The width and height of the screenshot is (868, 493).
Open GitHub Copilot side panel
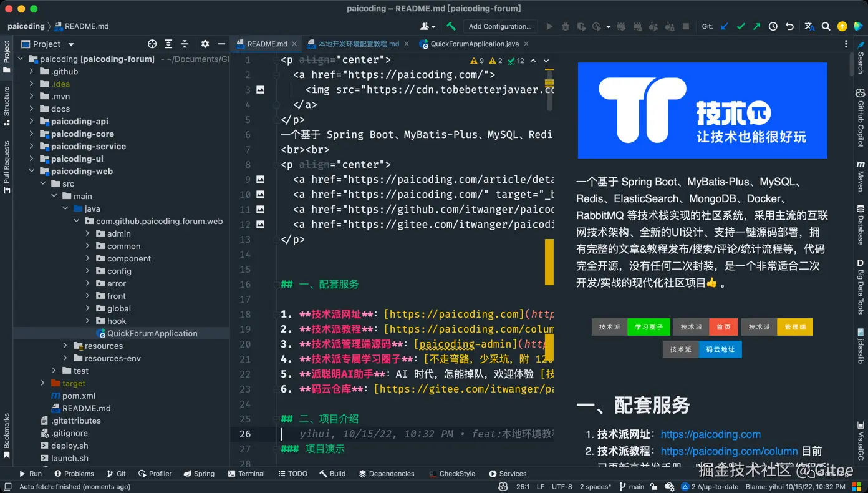point(861,119)
